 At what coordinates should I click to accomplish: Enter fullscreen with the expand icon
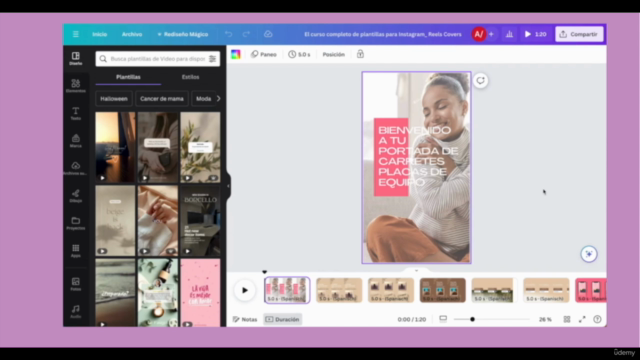(x=582, y=319)
